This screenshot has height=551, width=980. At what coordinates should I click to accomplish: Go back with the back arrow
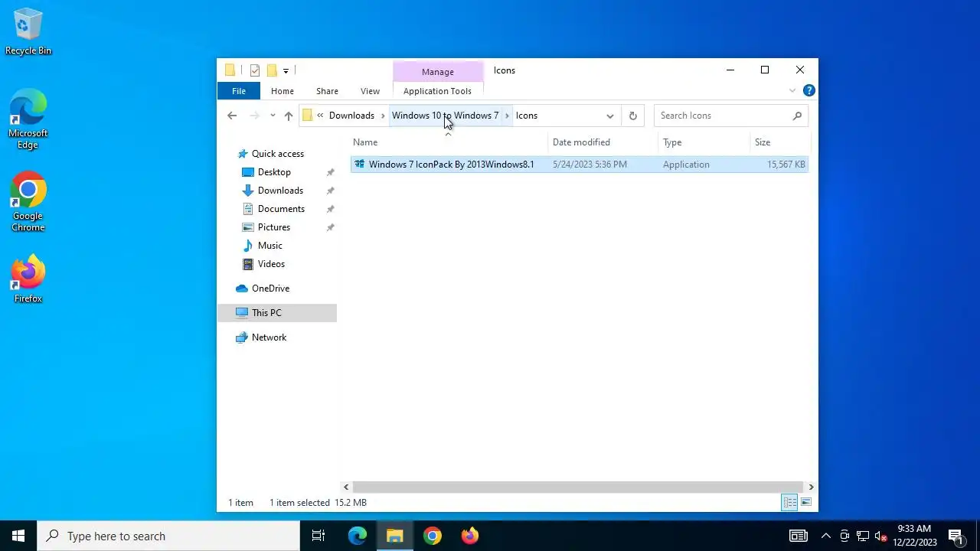pyautogui.click(x=232, y=116)
